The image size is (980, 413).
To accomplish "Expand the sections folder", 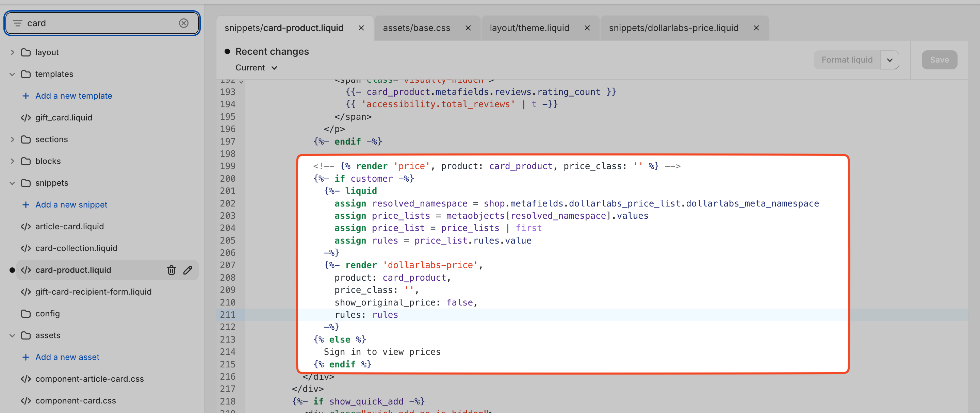I will click(12, 139).
